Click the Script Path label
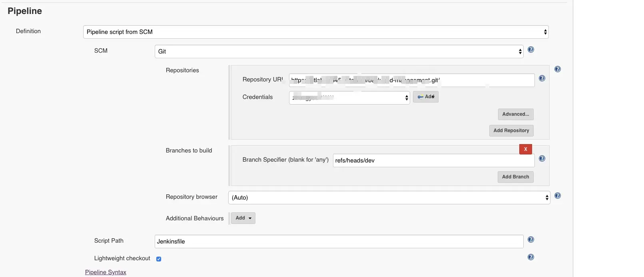The height and width of the screenshot is (277, 644). tap(109, 241)
